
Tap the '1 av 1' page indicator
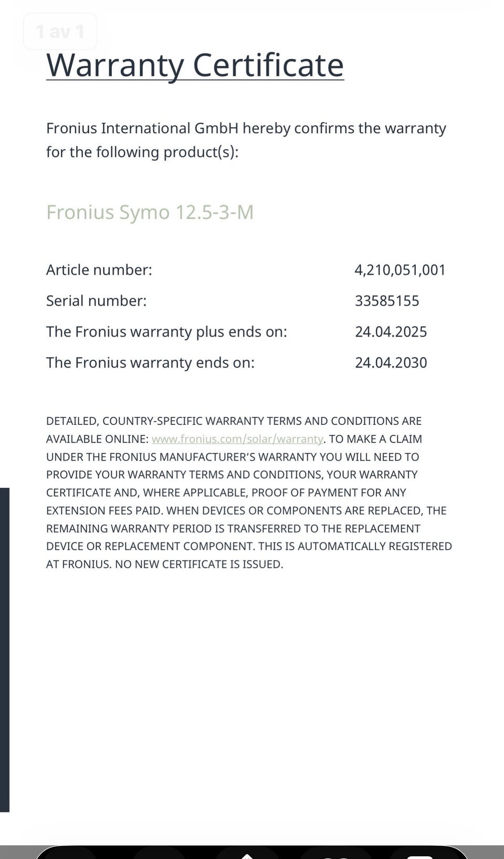pyautogui.click(x=60, y=32)
